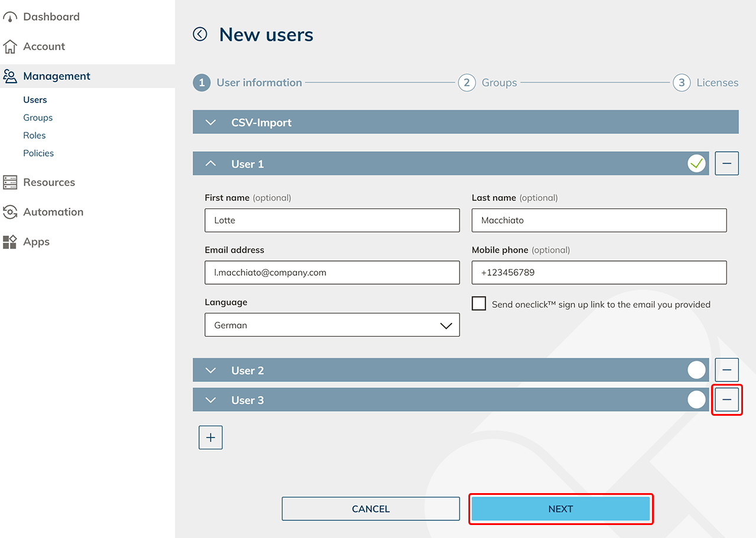Click the Apps grid icon
756x538 pixels.
[x=10, y=242]
